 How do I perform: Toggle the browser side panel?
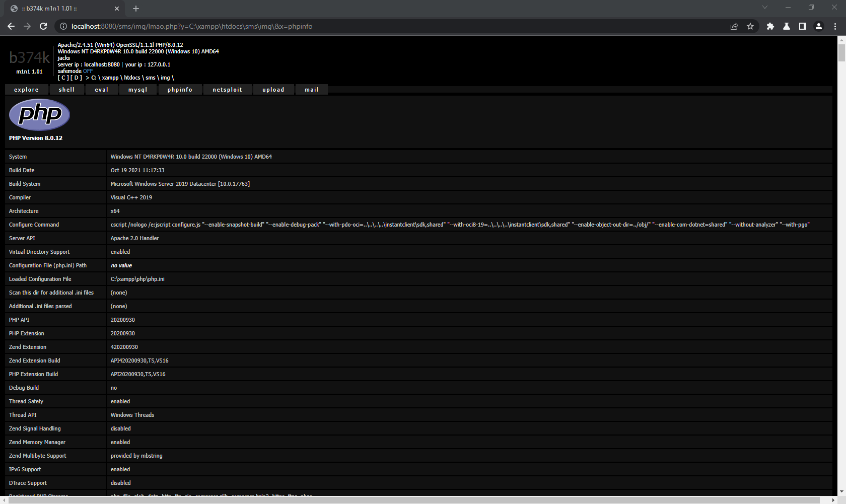pyautogui.click(x=803, y=26)
